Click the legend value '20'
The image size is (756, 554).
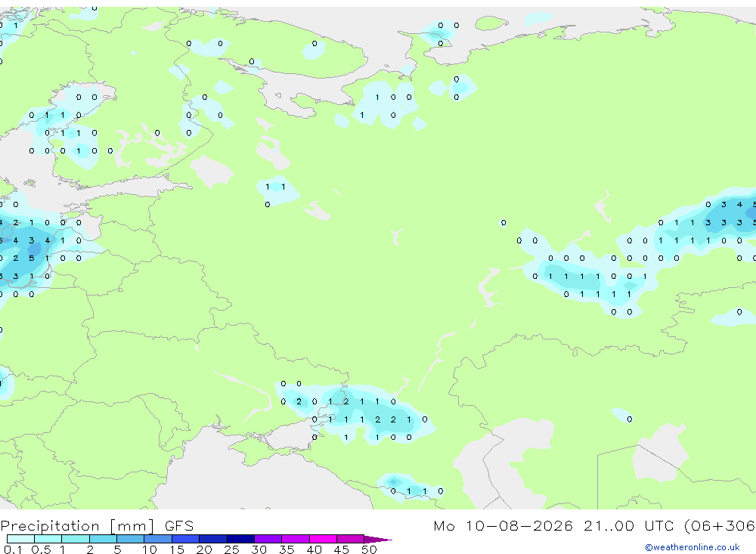[204, 549]
